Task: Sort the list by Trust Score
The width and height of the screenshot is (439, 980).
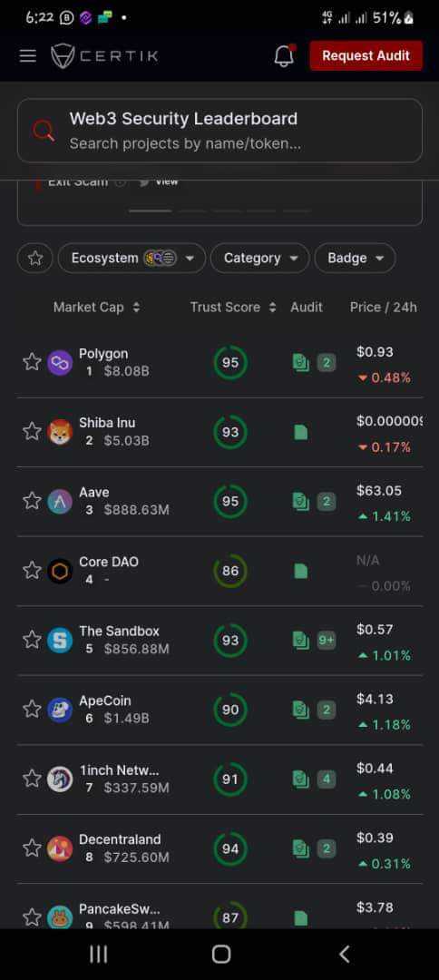Action: click(233, 307)
